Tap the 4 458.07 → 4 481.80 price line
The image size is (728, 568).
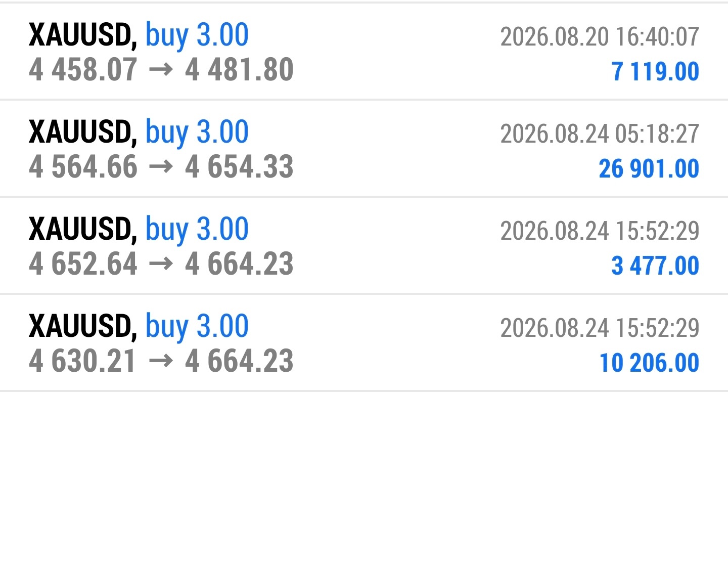click(161, 70)
